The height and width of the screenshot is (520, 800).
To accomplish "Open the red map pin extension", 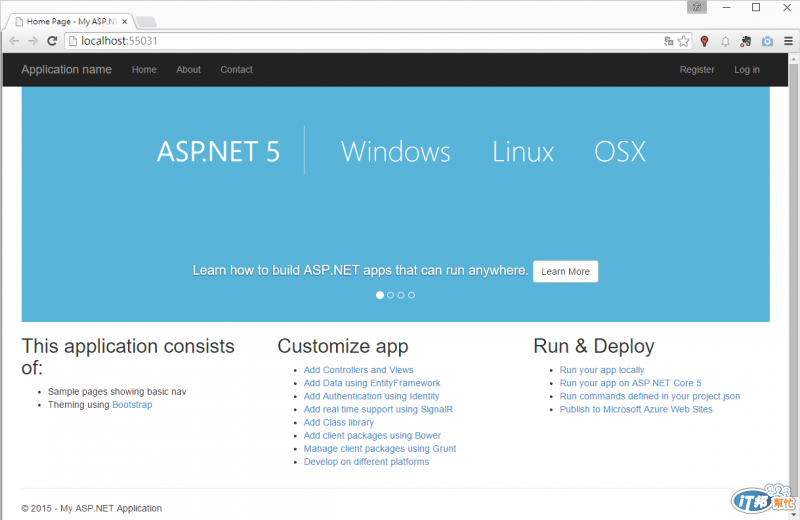I will tap(705, 41).
